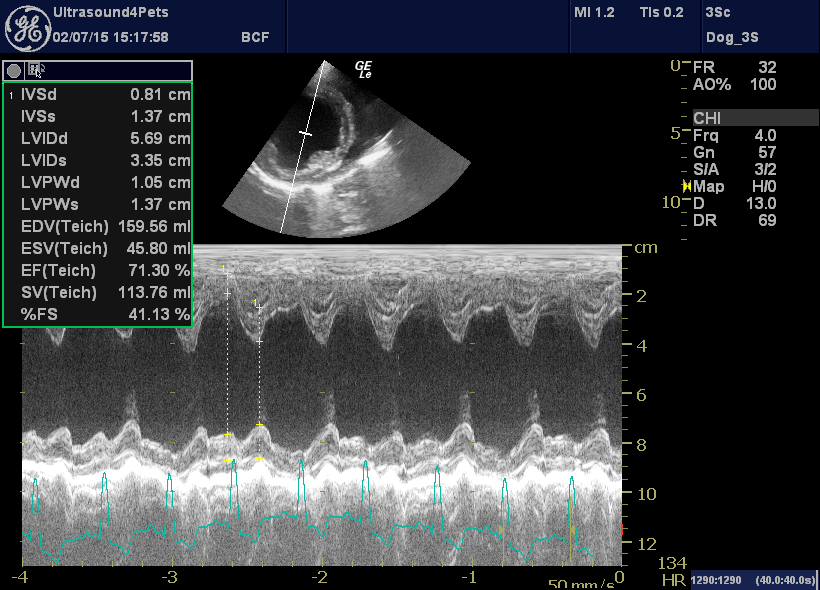820x590 pixels.
Task: Click the (40.0:40.0s) cine time display
Action: pyautogui.click(x=785, y=580)
